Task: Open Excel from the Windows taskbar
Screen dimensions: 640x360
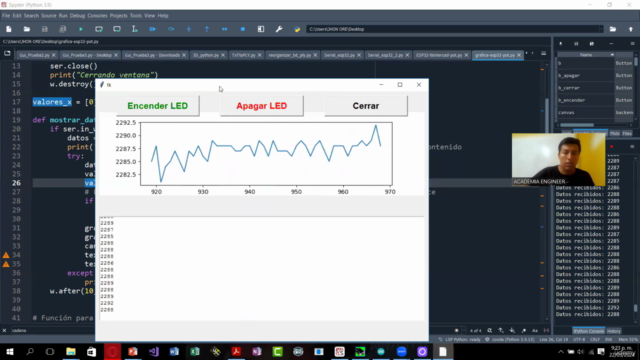Action: [195, 351]
